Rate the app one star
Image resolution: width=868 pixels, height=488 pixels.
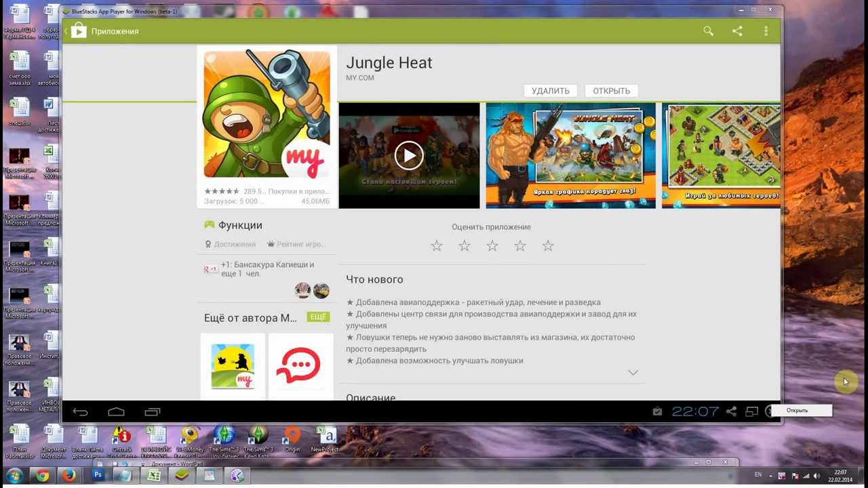[437, 246]
